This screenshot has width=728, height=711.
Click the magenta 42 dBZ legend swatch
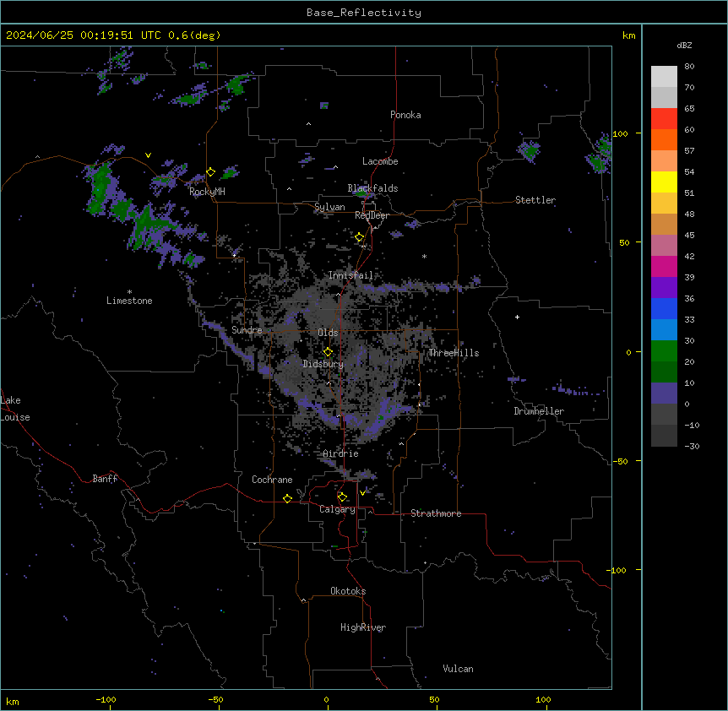coord(664,266)
